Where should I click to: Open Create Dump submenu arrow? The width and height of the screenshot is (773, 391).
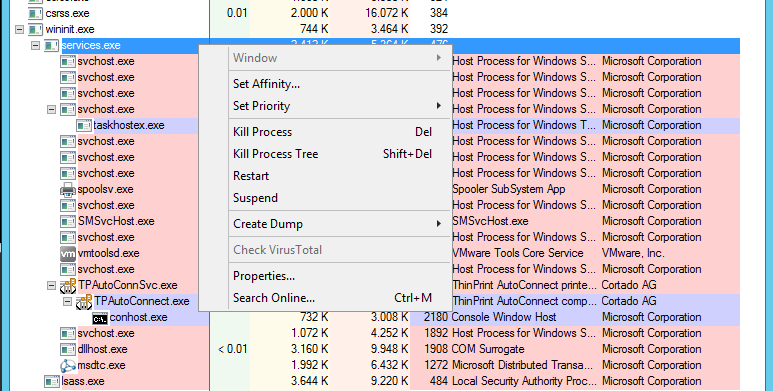[x=438, y=223]
